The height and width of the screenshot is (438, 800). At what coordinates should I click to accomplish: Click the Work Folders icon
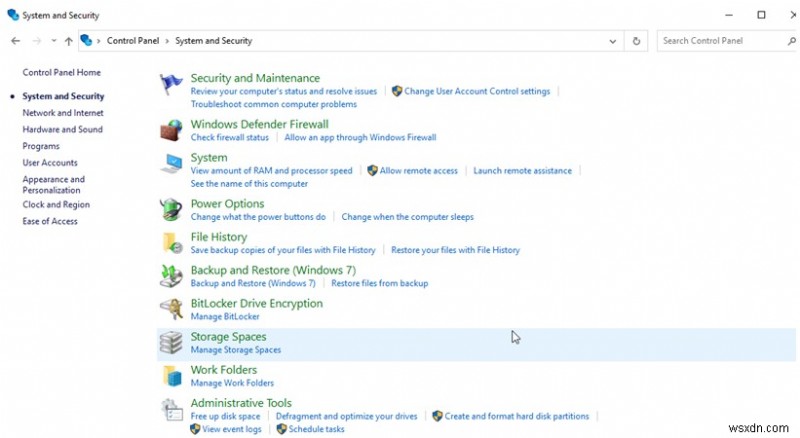pyautogui.click(x=172, y=376)
